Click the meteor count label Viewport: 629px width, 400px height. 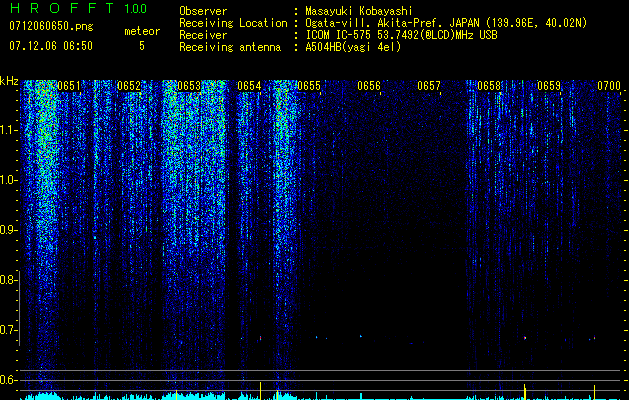point(142,31)
